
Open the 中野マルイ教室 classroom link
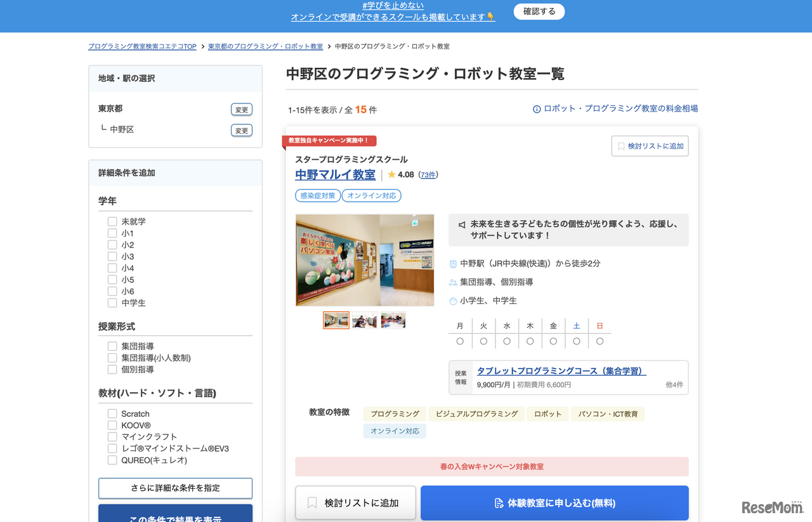click(x=335, y=174)
